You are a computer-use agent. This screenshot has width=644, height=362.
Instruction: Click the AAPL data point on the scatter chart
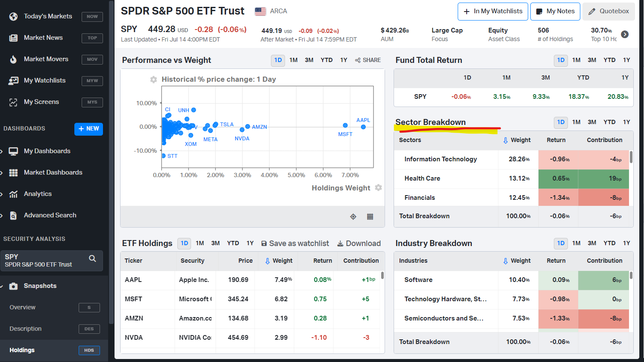click(x=363, y=127)
